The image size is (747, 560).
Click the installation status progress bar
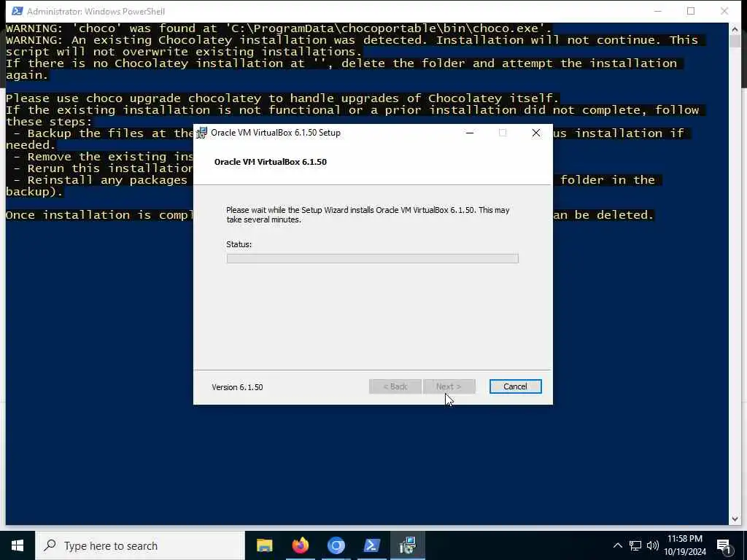click(372, 259)
